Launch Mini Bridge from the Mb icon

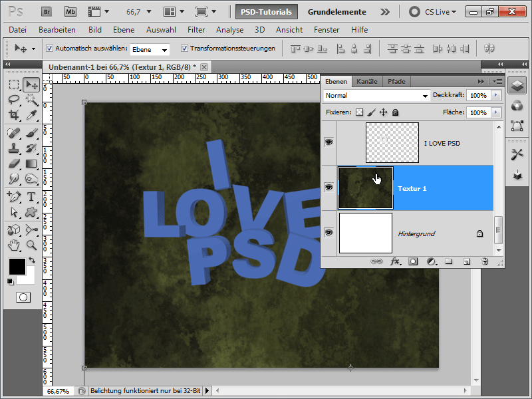point(70,12)
